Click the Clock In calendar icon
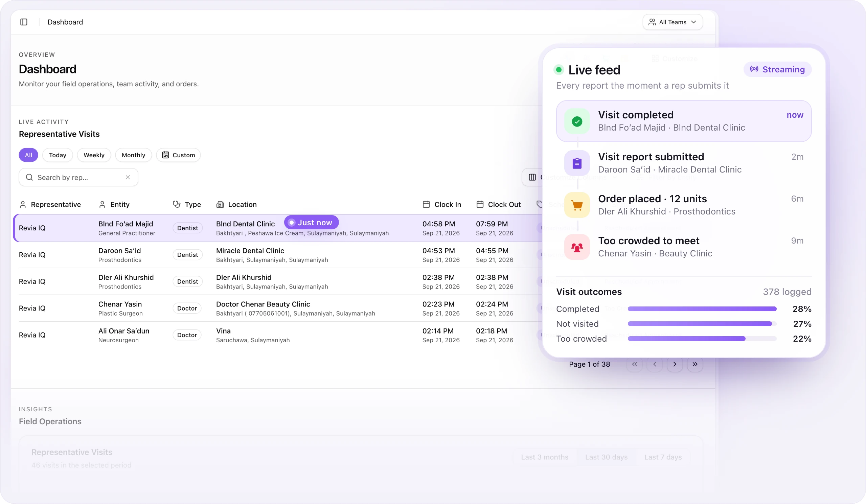866x504 pixels. (x=426, y=204)
